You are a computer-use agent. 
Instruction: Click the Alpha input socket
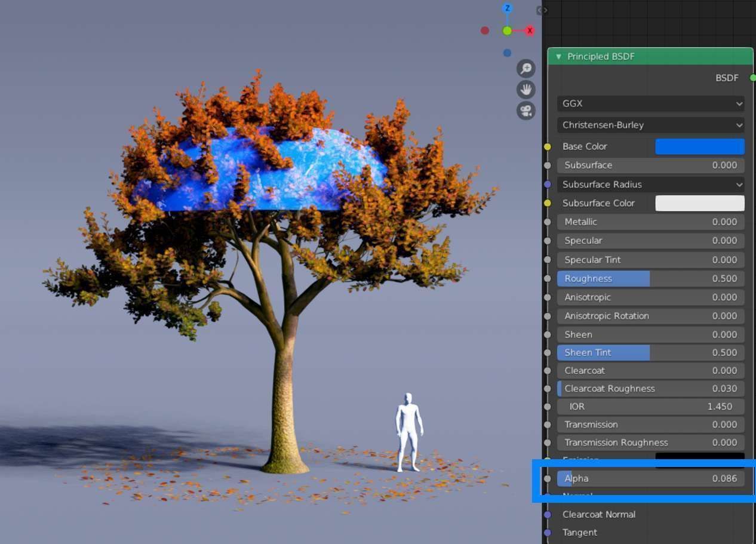548,478
